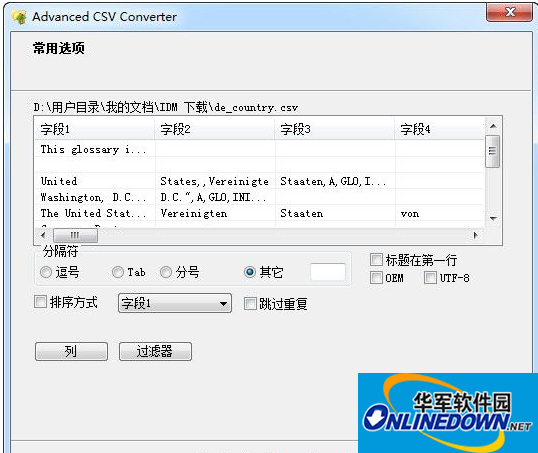The width and height of the screenshot is (538, 453).
Task: Click the 列 button
Action: coord(71,351)
